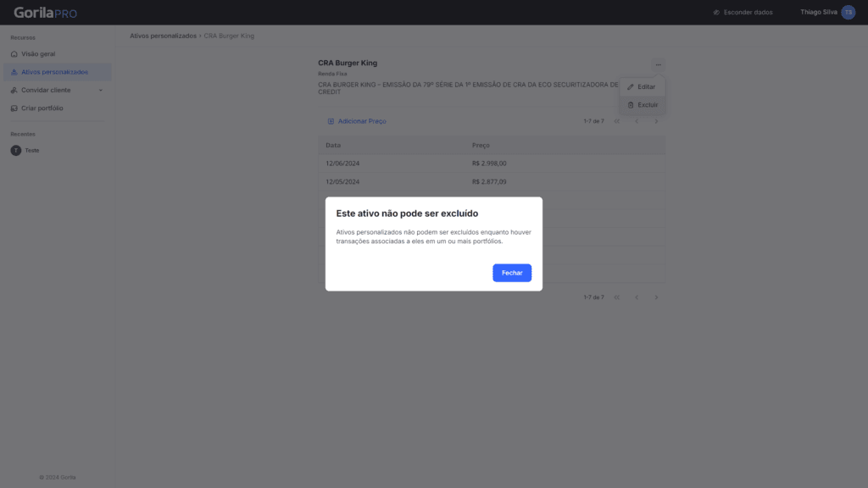Click the Excluir trash icon

(631, 104)
